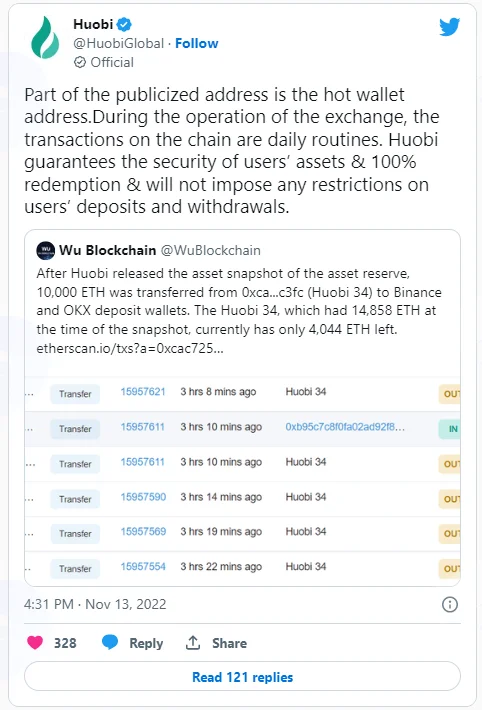Click block 15957554 link
Viewport: 482px width, 710px height.
coord(143,566)
